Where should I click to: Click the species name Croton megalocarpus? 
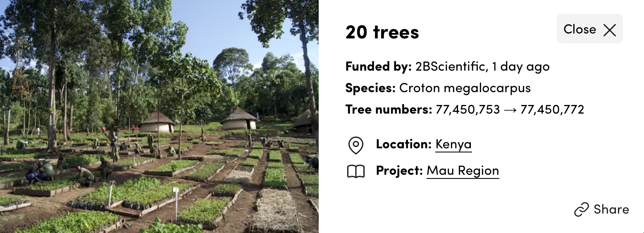pyautogui.click(x=465, y=88)
